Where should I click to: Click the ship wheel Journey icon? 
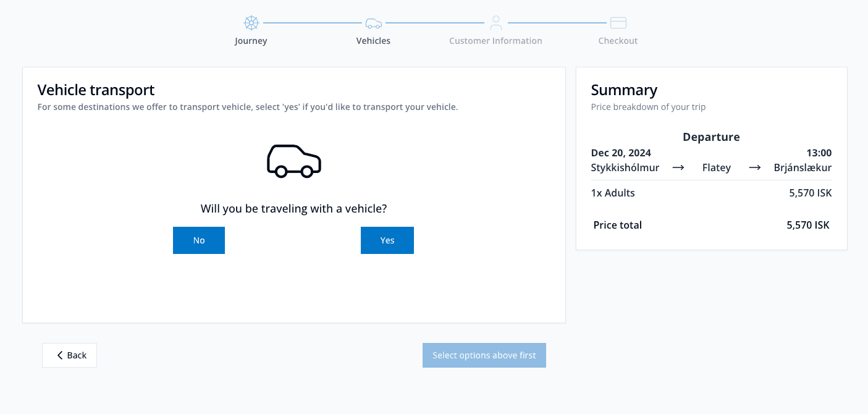251,23
